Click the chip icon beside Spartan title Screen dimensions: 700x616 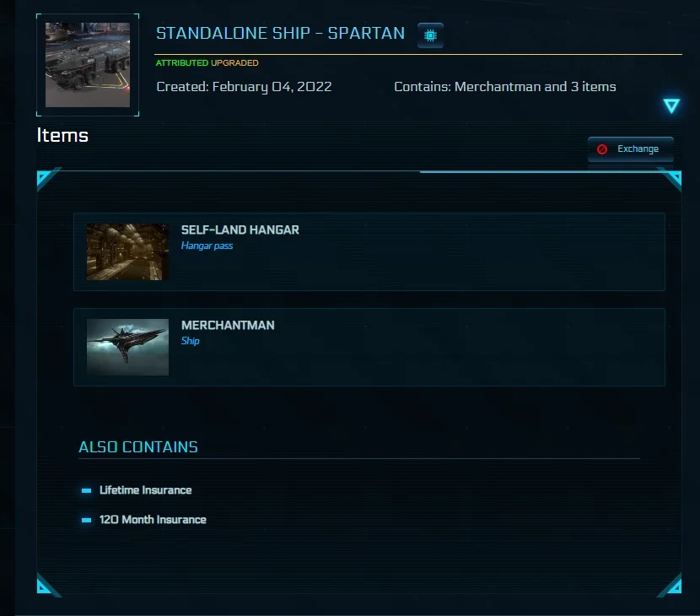point(430,35)
